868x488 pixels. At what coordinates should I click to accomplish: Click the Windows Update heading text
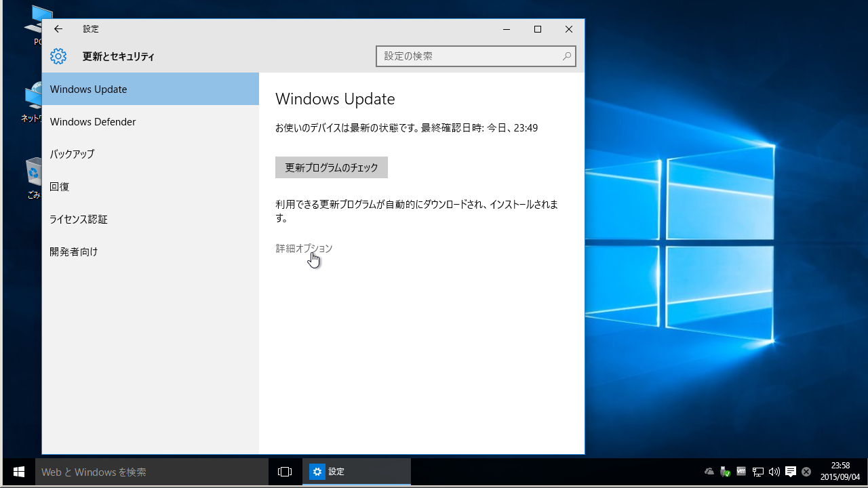(x=335, y=99)
